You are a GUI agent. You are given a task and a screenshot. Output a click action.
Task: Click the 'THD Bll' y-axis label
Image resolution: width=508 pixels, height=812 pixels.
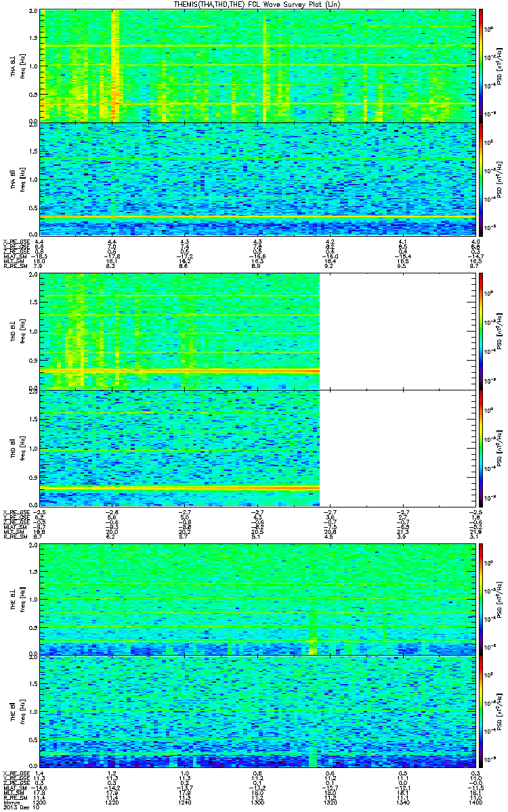(14, 447)
